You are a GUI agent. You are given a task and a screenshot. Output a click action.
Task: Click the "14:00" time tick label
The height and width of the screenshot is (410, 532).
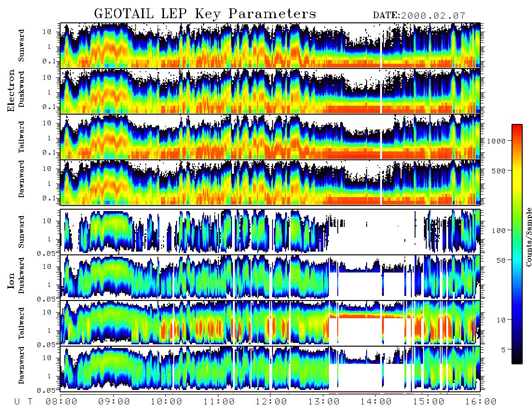click(x=376, y=402)
